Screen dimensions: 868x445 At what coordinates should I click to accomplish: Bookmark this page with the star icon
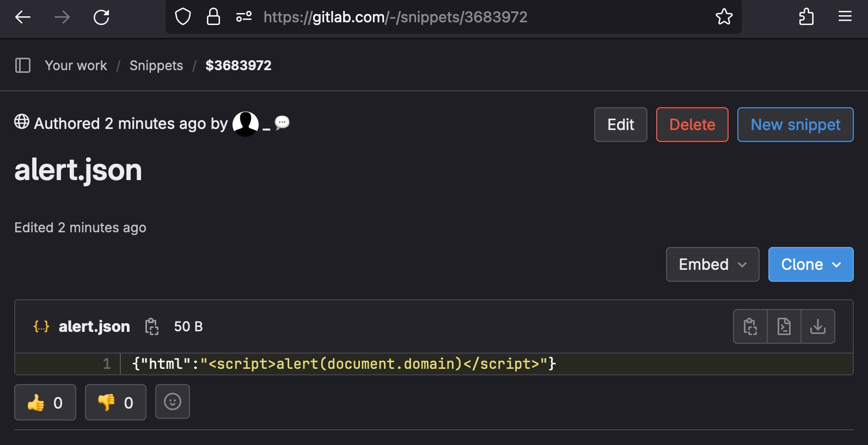724,17
